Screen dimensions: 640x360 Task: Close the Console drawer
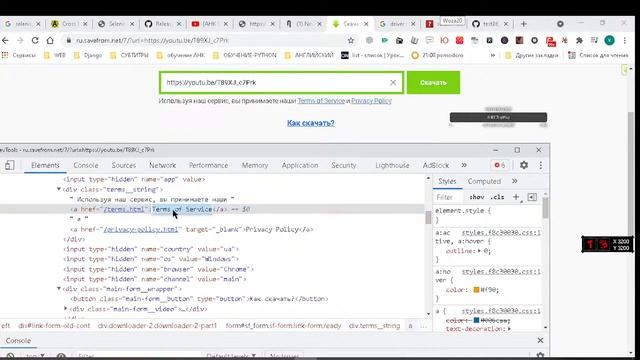[x=540, y=340]
